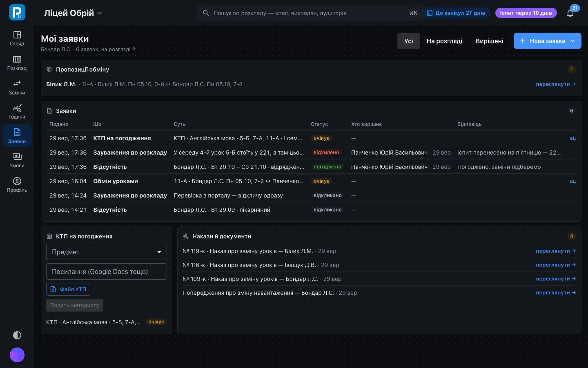Click the погоджено status badge
This screenshot has height=368, width=588.
327,167
